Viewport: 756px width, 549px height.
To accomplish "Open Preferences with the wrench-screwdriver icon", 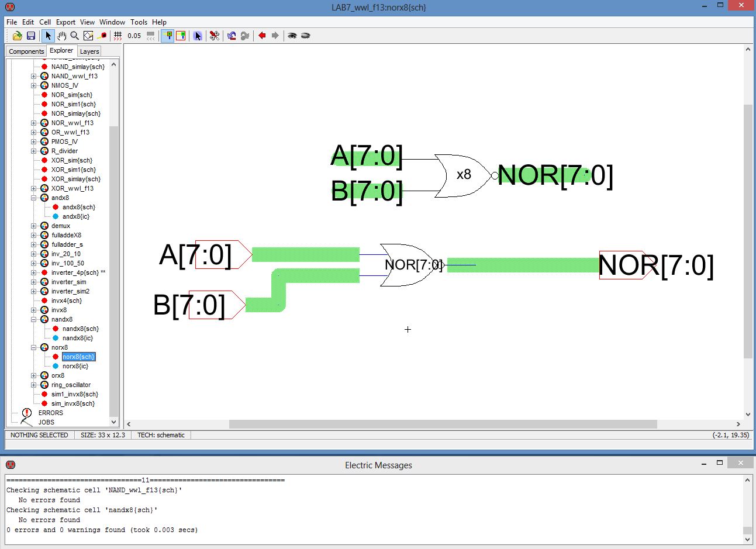I will pos(215,36).
